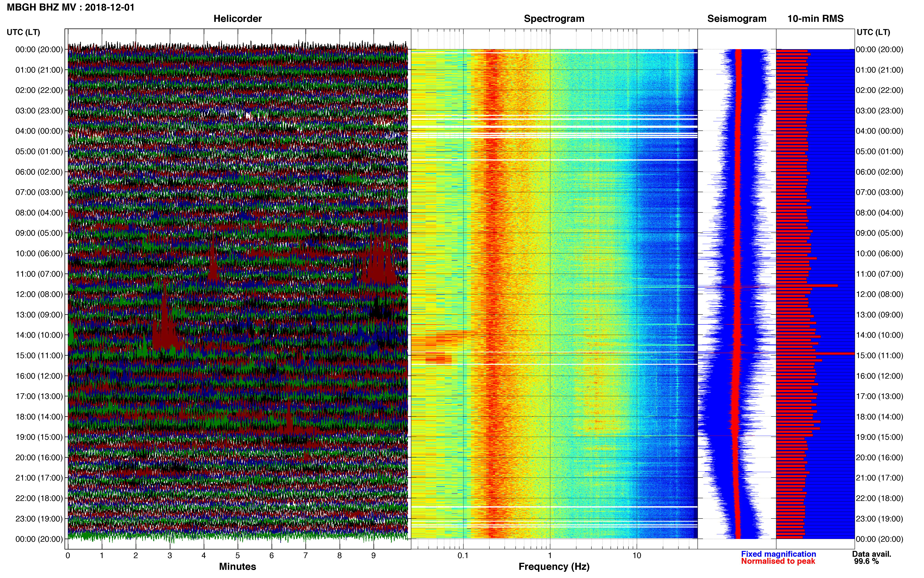The height and width of the screenshot is (578, 924).
Task: Click left-axis label "14:00 (10:00)"
Action: pos(39,335)
